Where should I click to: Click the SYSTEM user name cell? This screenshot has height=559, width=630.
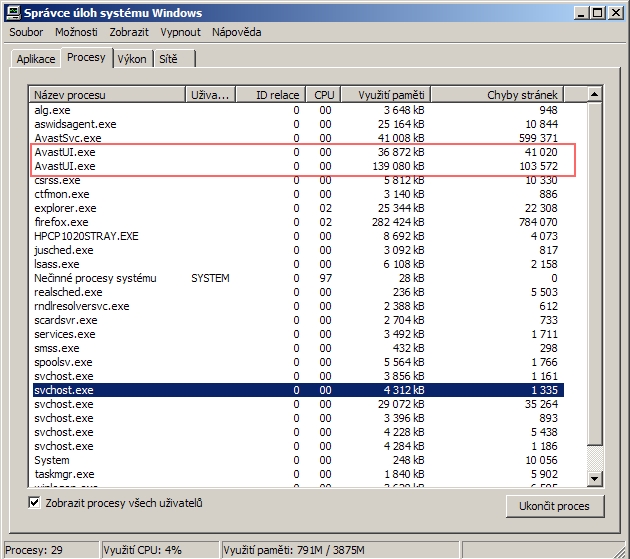coord(210,278)
